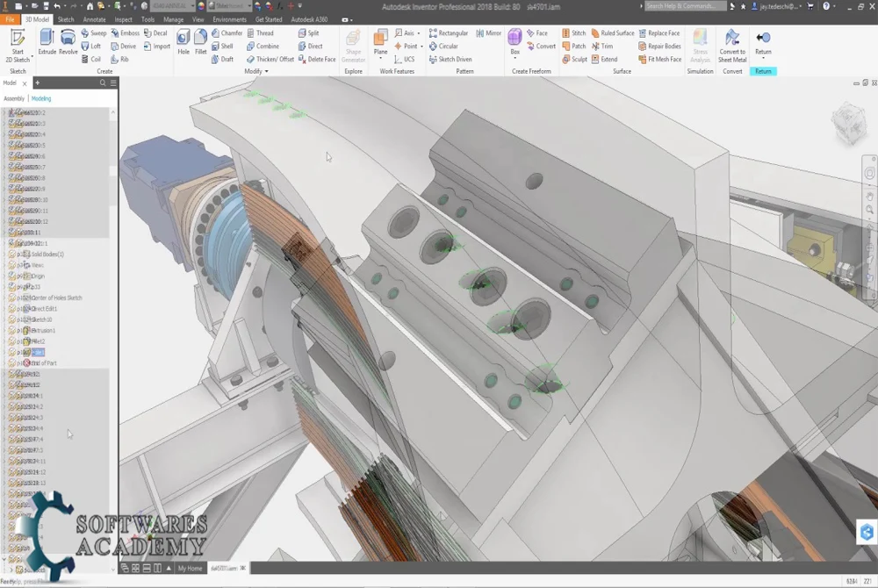Switch to the Inspect tab
Viewport: 878px width, 588px height.
click(123, 19)
